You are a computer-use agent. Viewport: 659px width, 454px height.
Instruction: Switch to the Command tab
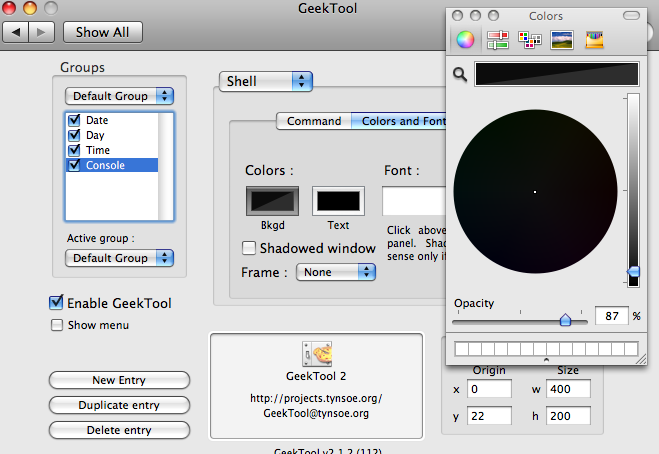(314, 121)
